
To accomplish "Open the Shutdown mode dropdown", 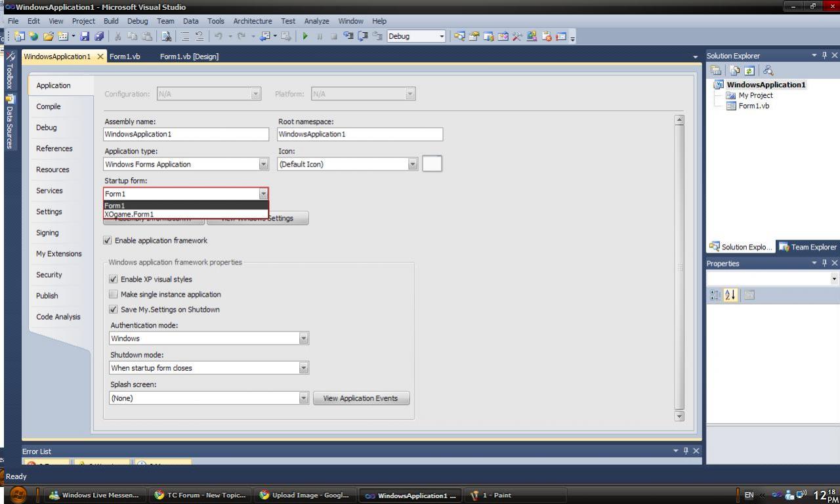I will coord(303,368).
